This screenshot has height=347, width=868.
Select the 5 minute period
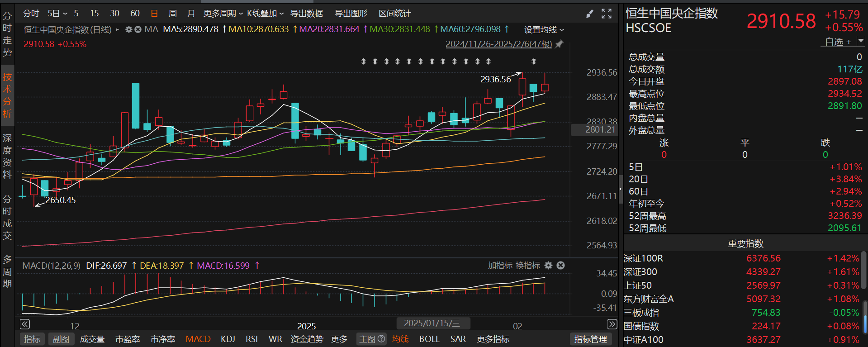point(76,14)
